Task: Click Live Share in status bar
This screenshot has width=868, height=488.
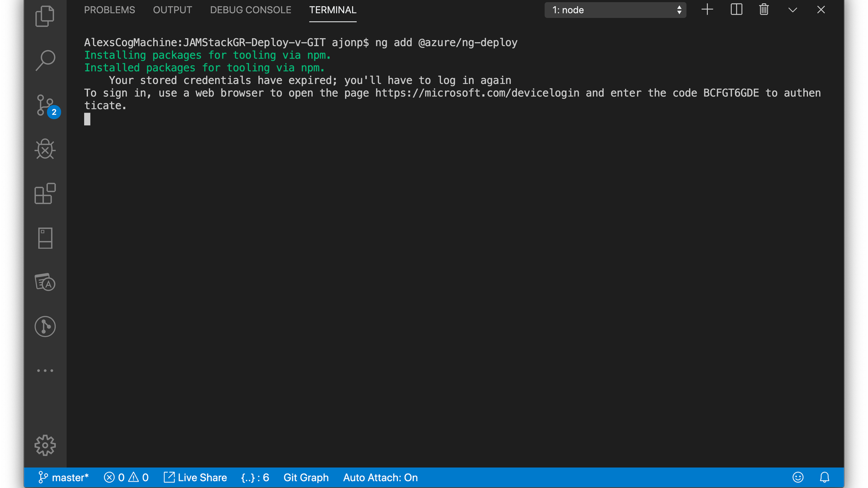Action: pyautogui.click(x=195, y=478)
